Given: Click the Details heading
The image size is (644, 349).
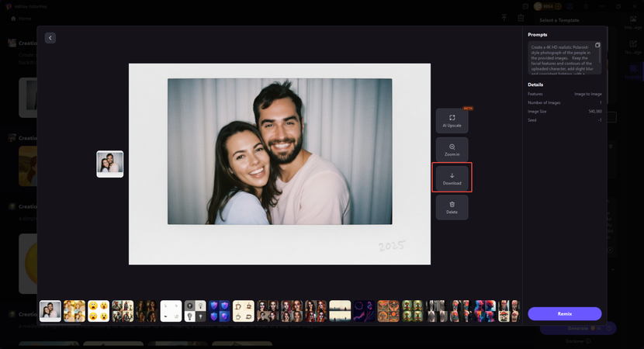Looking at the screenshot, I should [x=535, y=85].
